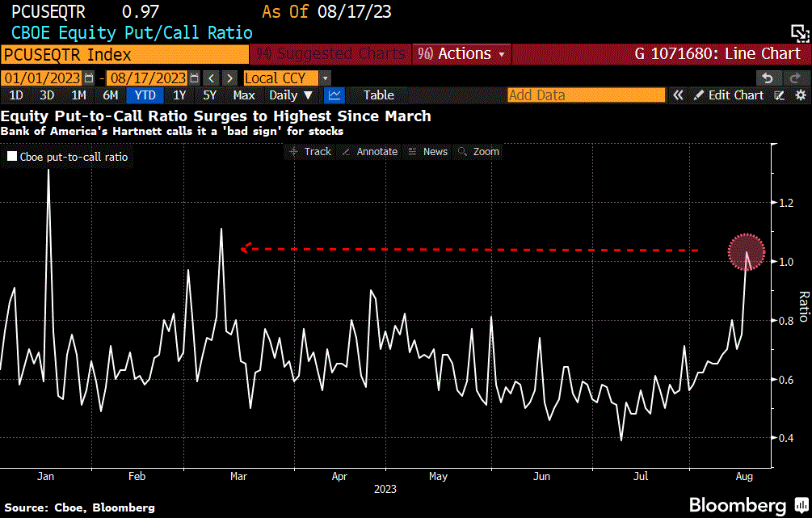This screenshot has height=518, width=812.
Task: Open Suggested Charts menu
Action: click(330, 54)
